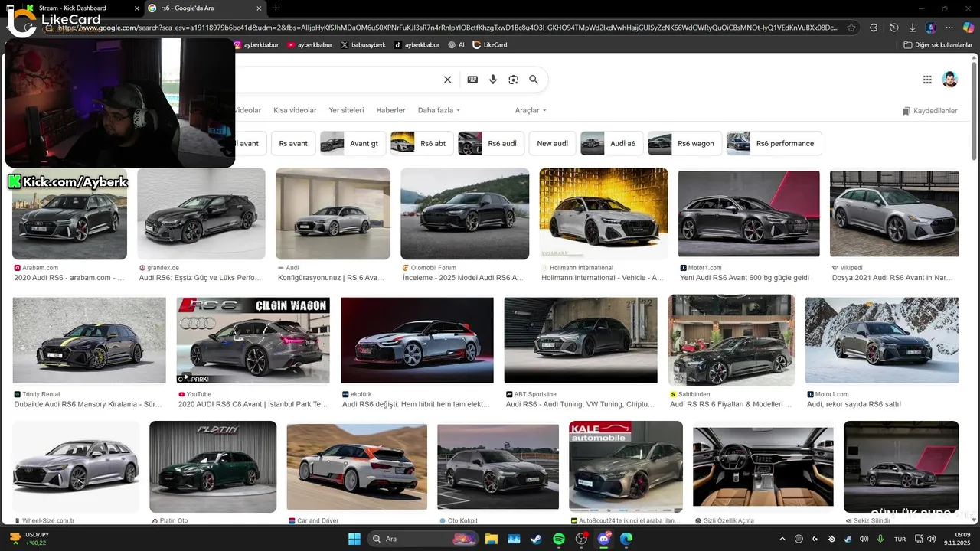Screen dimensions: 980x551
Task: Open Steam from the taskbar
Action: click(536, 539)
